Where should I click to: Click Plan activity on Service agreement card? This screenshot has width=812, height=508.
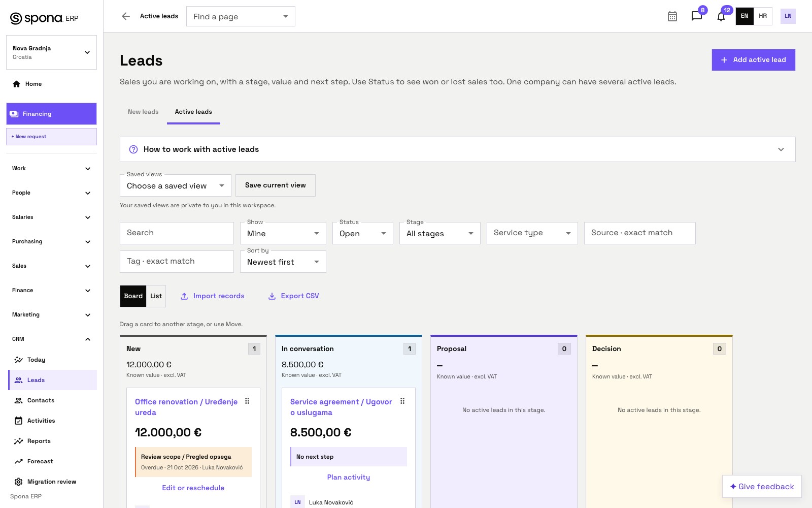[349, 477]
